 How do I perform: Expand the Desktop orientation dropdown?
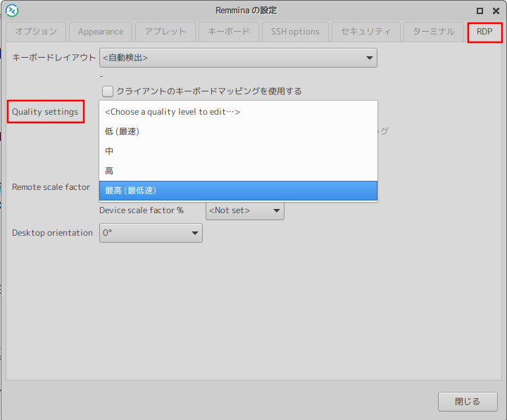coord(151,233)
